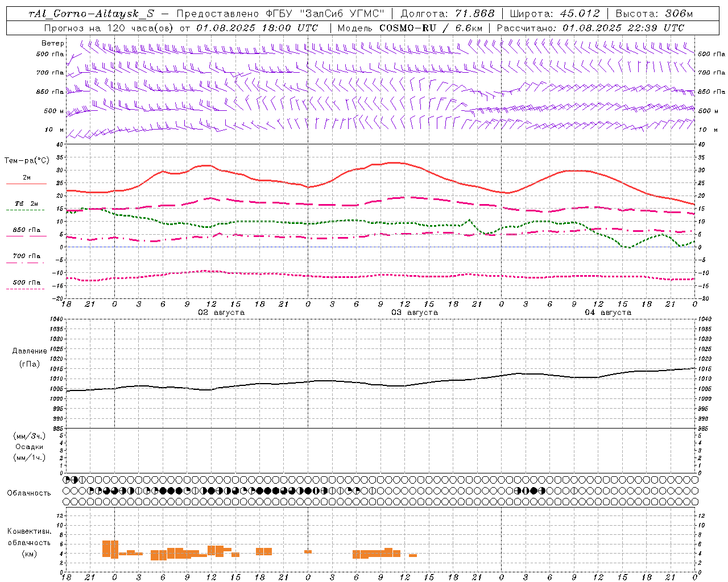This screenshot has height=582, width=728.
Task: Click the '(км)' convective height units label
Action: 30,554
